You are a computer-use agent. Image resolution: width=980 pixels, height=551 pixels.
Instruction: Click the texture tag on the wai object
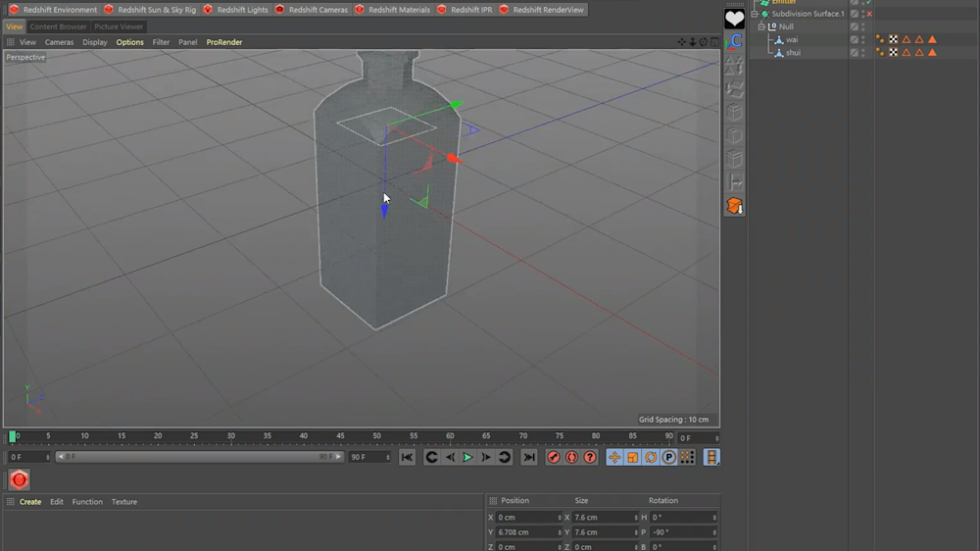click(x=893, y=39)
